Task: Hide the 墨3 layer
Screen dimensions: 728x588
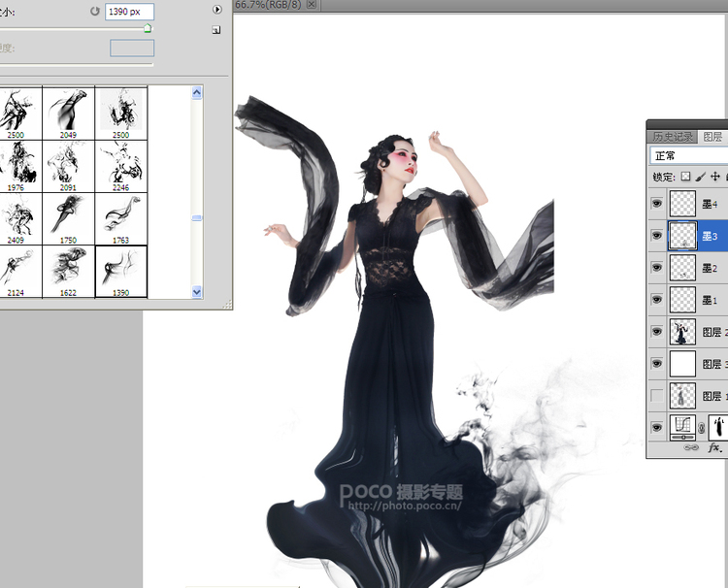Action: pyautogui.click(x=656, y=235)
